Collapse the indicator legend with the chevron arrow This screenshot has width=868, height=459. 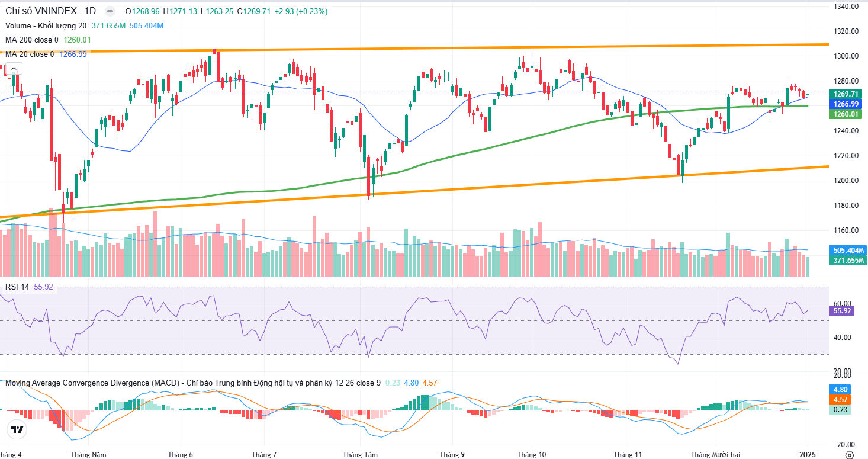[x=12, y=69]
